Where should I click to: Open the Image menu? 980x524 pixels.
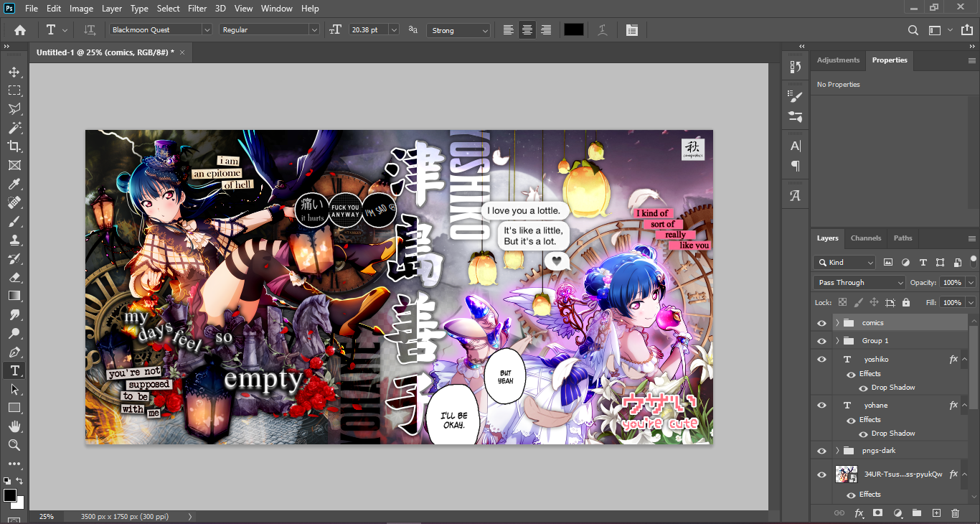[81, 9]
